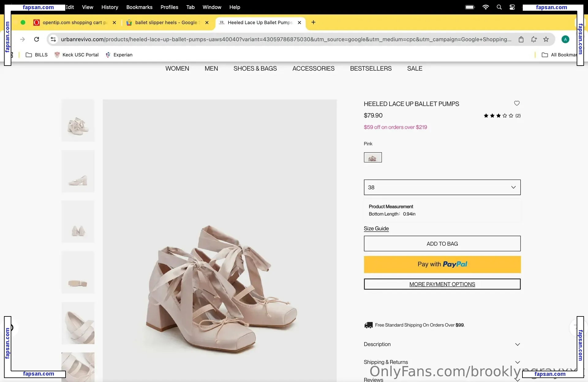Image resolution: width=588 pixels, height=382 pixels.
Task: Open the BILLS bookmarks folder
Action: tap(37, 55)
